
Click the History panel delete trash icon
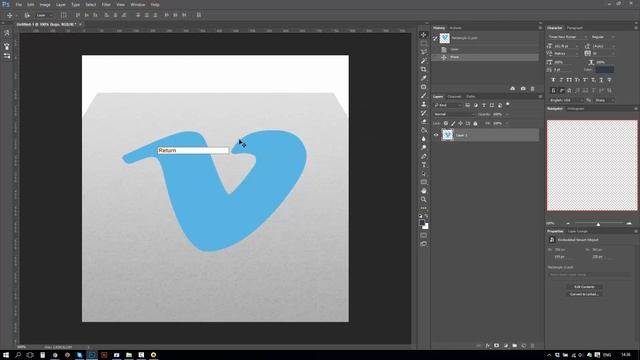532,89
